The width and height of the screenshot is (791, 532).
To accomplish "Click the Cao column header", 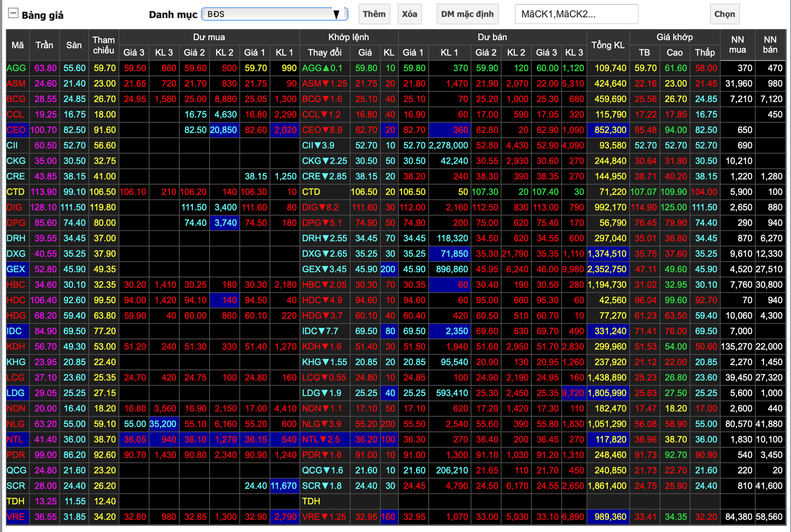I will pos(675,53).
